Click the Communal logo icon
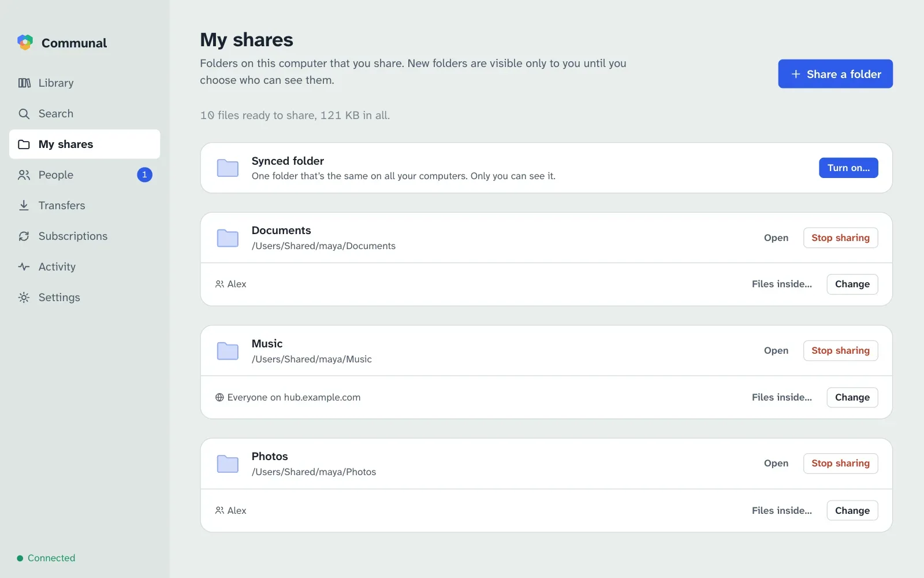The height and width of the screenshot is (578, 924). (25, 42)
